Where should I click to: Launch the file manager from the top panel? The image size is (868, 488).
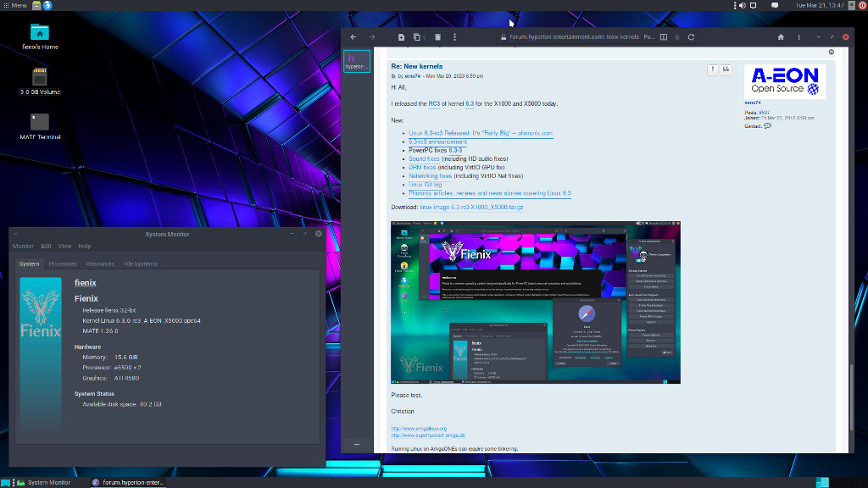click(x=36, y=5)
